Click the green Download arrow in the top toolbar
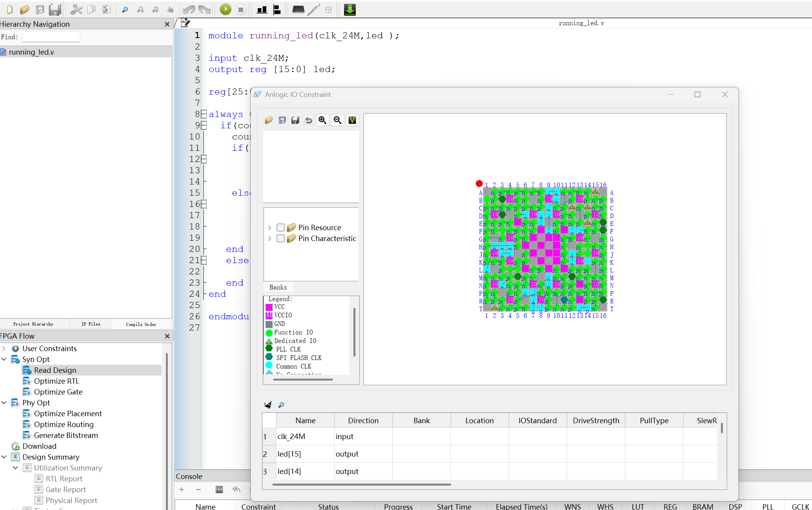This screenshot has height=510, width=812. (x=350, y=9)
